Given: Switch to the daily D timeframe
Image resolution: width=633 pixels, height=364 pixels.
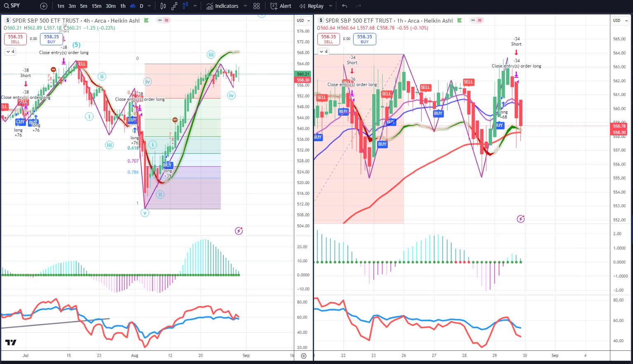Looking at the screenshot, I should coord(141,6).
